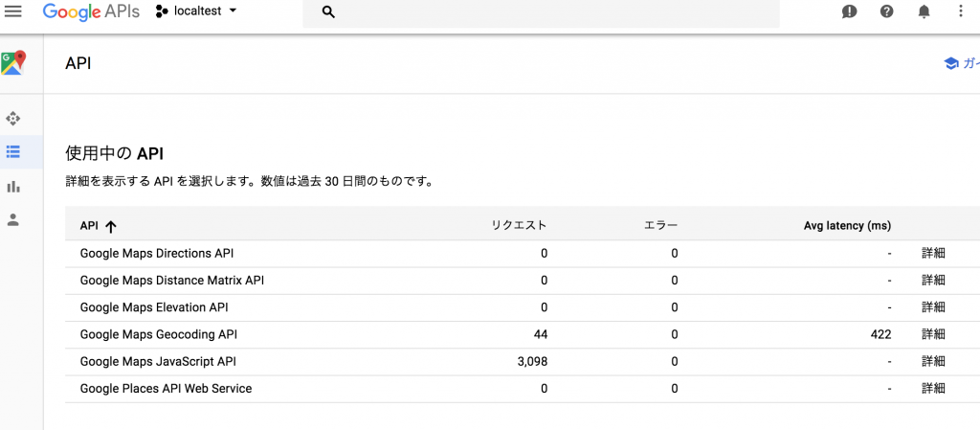Sort by the リクエスト column header
Image resolution: width=980 pixels, height=430 pixels.
(519, 226)
